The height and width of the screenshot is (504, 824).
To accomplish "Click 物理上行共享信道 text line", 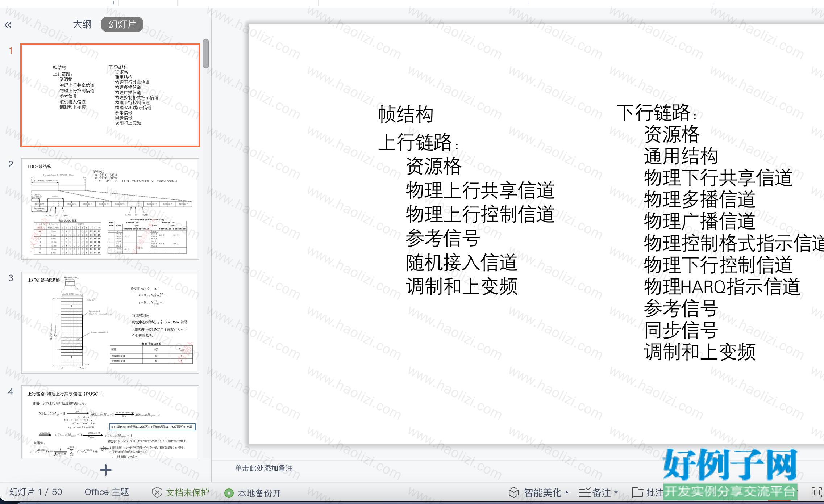I will (x=480, y=190).
